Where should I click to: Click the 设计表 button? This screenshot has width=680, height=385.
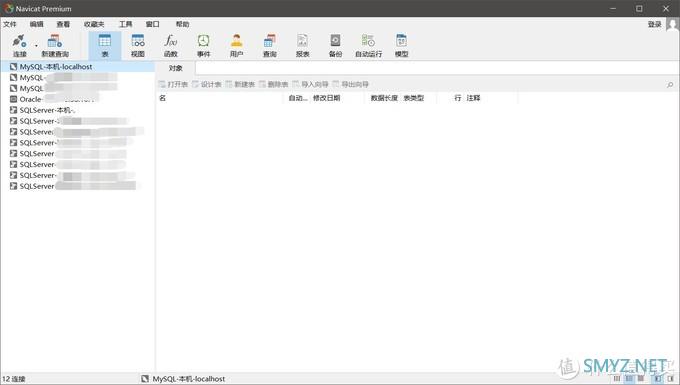coord(207,84)
